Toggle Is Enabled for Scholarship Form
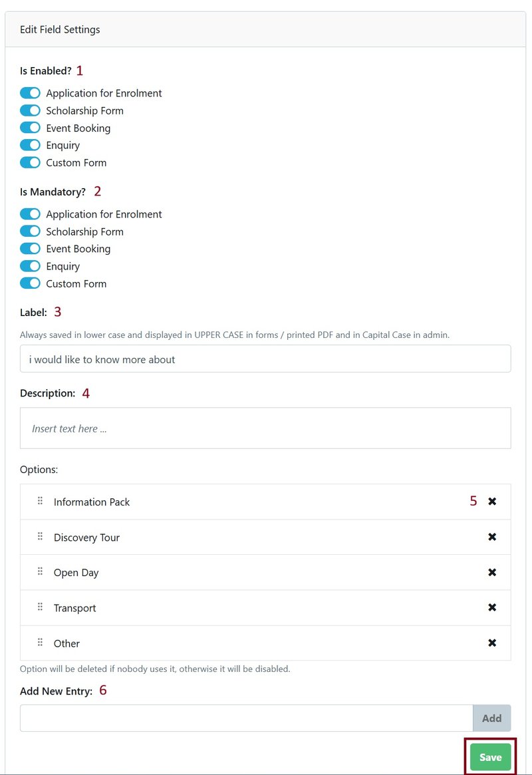The width and height of the screenshot is (532, 775). click(31, 110)
